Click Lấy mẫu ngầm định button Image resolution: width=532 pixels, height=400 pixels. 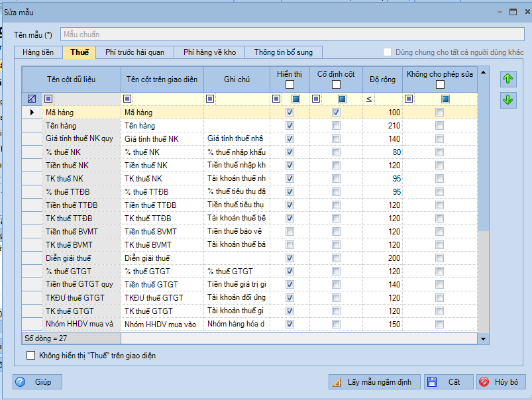[x=374, y=382]
